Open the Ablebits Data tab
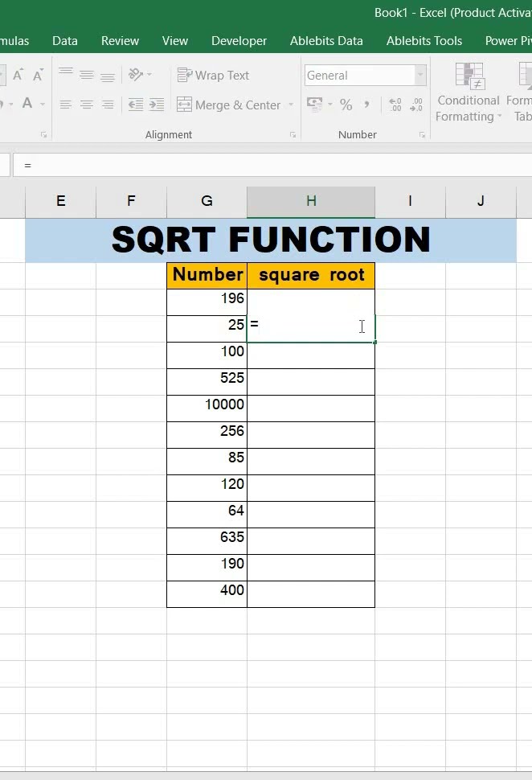Screen dimensions: 532x780 point(326,40)
